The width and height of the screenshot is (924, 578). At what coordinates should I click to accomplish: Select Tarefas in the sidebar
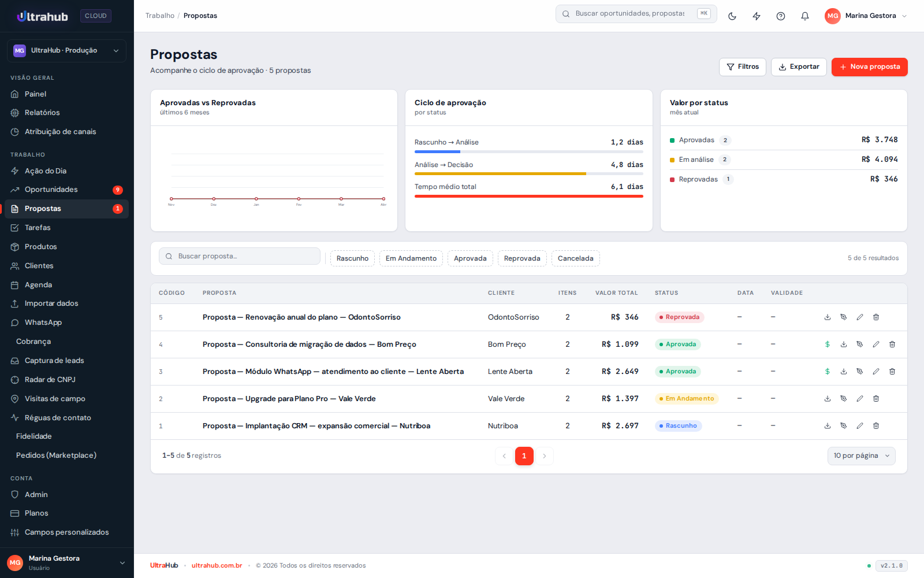point(66,228)
